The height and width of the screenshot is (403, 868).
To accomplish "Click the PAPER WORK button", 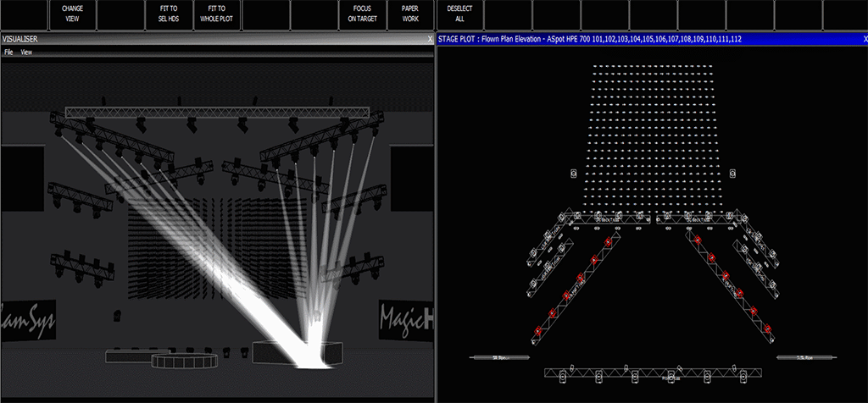I will pos(410,12).
